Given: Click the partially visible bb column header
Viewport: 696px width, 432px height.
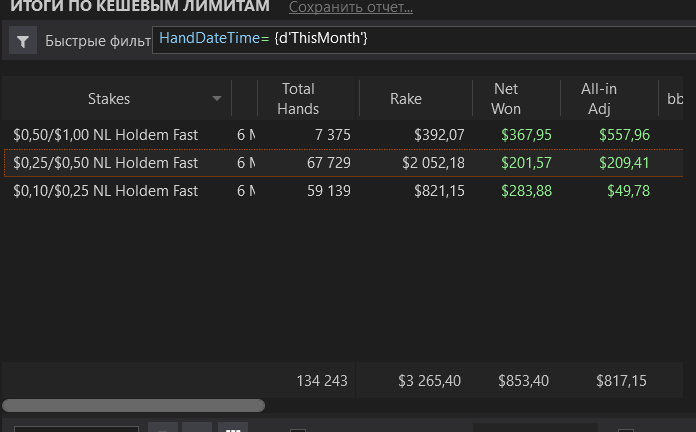Looking at the screenshot, I should (676, 99).
